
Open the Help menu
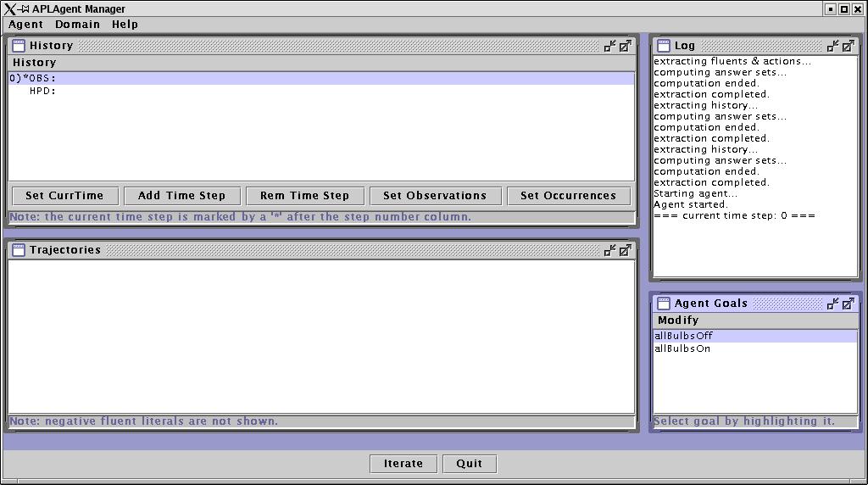(x=125, y=25)
